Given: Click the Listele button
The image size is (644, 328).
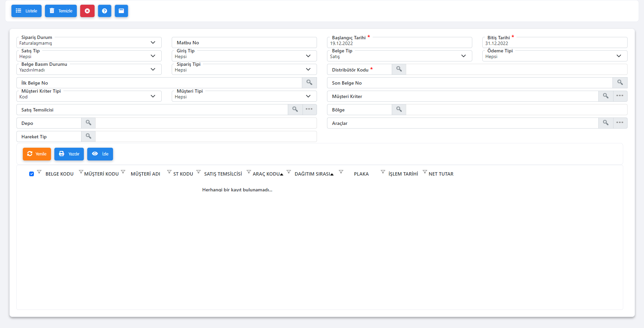Looking at the screenshot, I should 26,11.
